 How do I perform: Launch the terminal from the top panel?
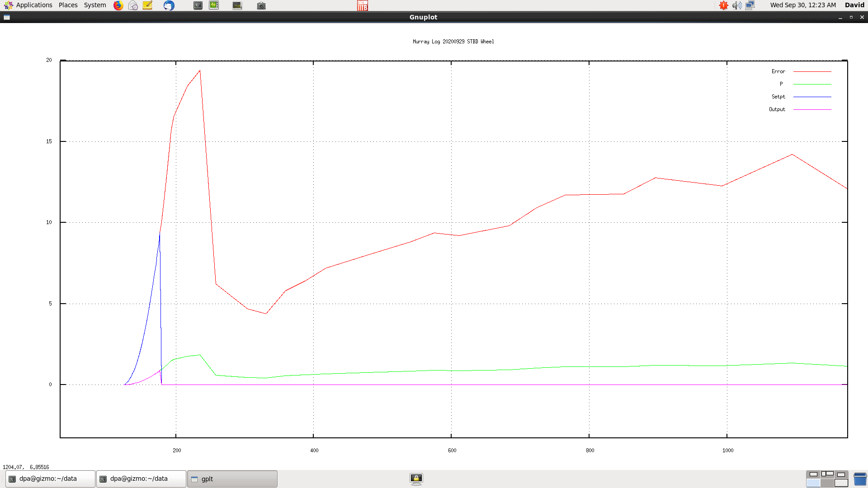pos(198,5)
